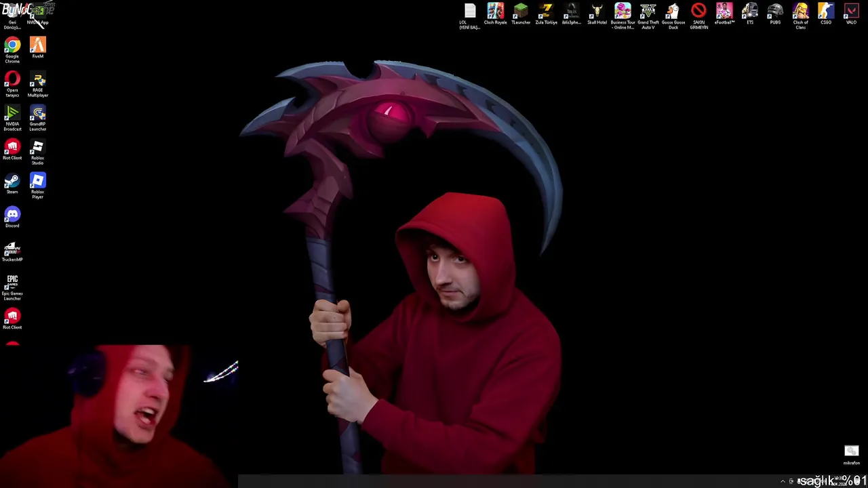Screen dimensions: 868x488
Task: Open the Opera tarayıcı shortcut
Action: coord(12,83)
